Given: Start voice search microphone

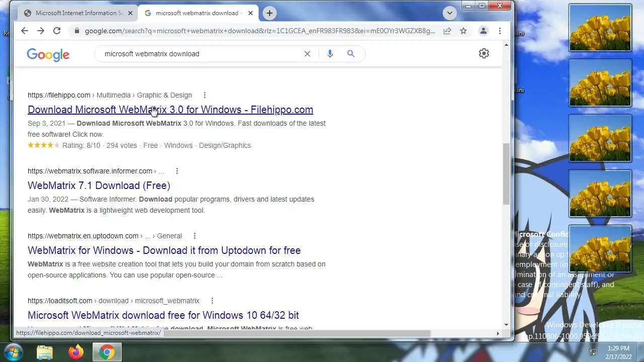Looking at the screenshot, I should point(330,54).
